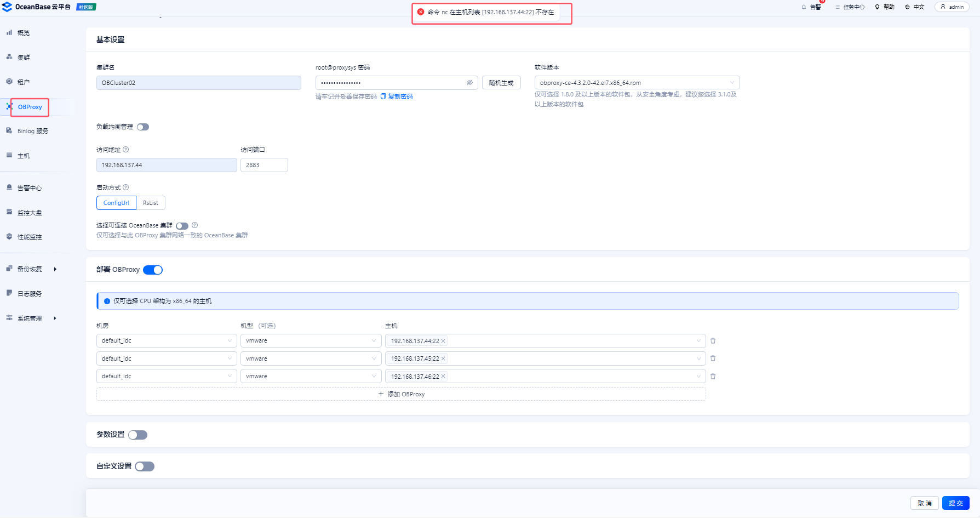This screenshot has width=980, height=518.
Task: Click help icon next to access address
Action: (x=126, y=150)
